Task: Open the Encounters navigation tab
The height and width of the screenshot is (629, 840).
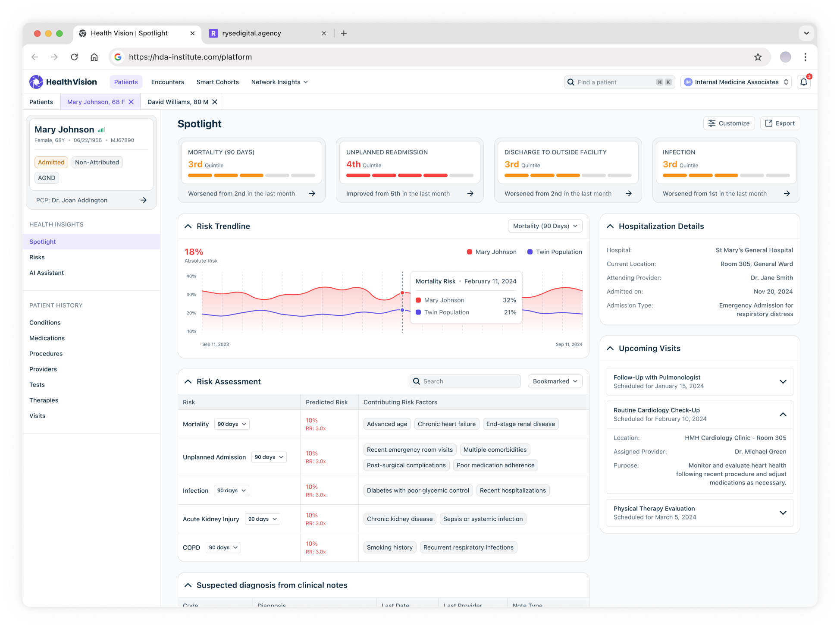Action: 167,82
